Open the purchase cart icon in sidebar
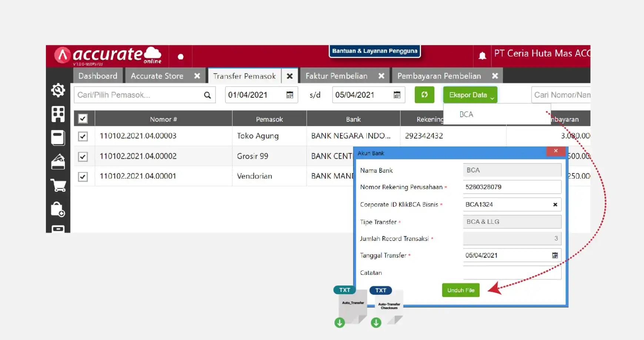The image size is (644, 340). tap(58, 185)
